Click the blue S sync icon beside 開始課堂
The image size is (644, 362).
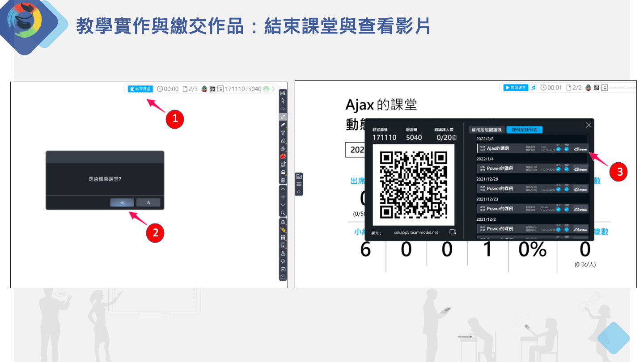533,88
